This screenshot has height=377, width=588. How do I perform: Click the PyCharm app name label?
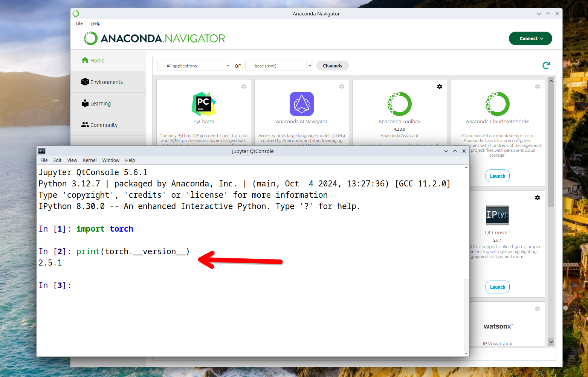[x=204, y=122]
